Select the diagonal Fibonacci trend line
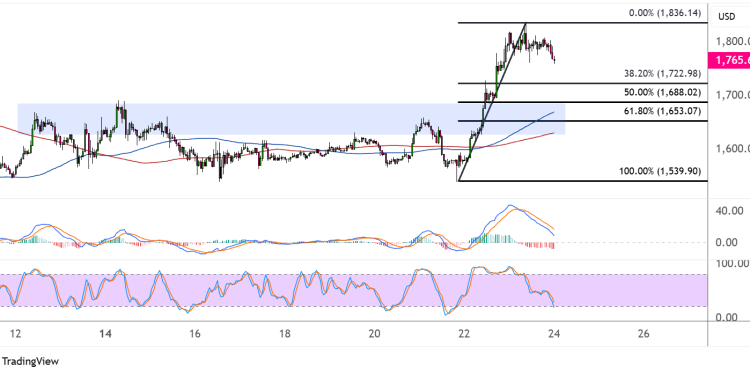This screenshot has height=375, width=750. 492,102
